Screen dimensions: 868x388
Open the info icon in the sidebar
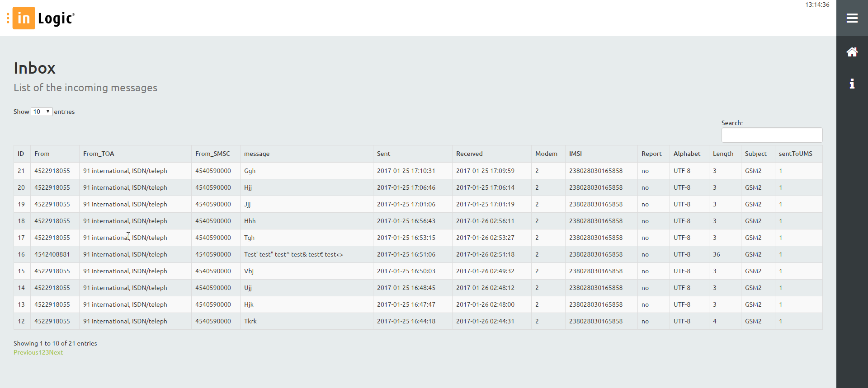tap(852, 84)
